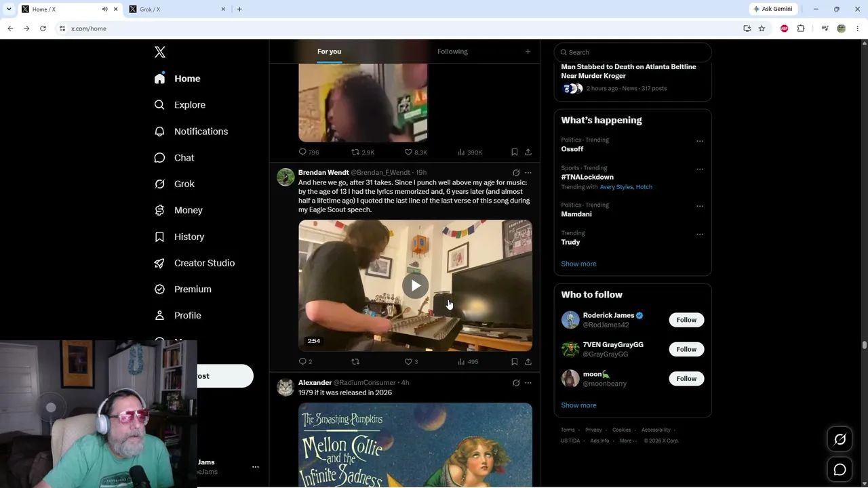Open more options for Mamdani trend
This screenshot has width=868, height=488.
click(x=700, y=206)
